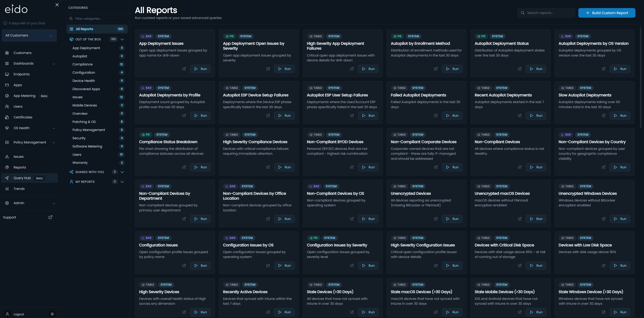The image size is (644, 318).
Task: Open Endpoints via its monitor icon
Action: [7, 74]
